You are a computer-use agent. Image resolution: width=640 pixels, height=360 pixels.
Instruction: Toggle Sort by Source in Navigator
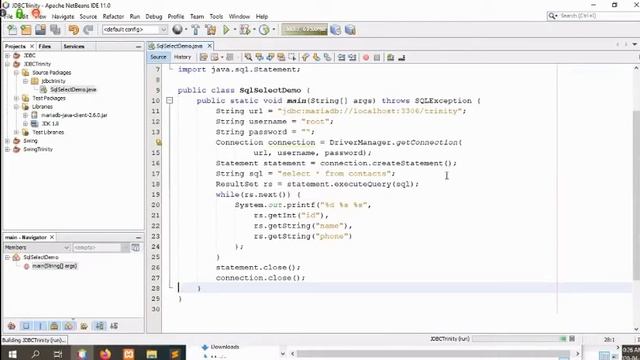(x=114, y=326)
